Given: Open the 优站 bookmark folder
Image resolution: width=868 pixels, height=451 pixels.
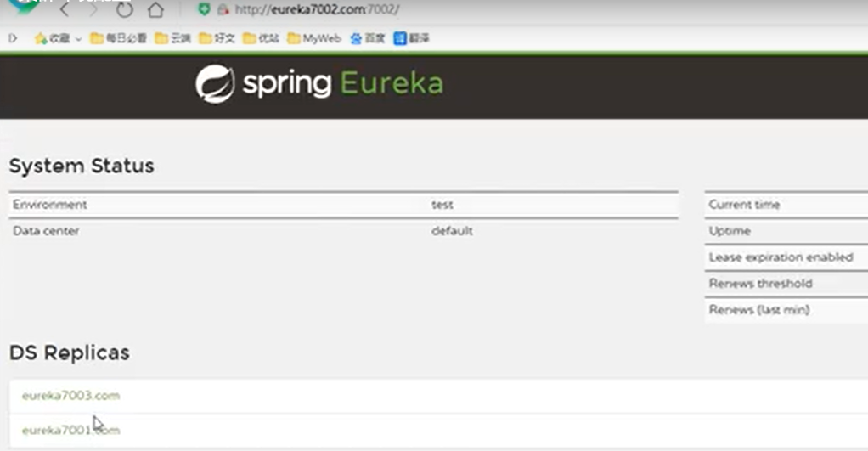Looking at the screenshot, I should (261, 38).
